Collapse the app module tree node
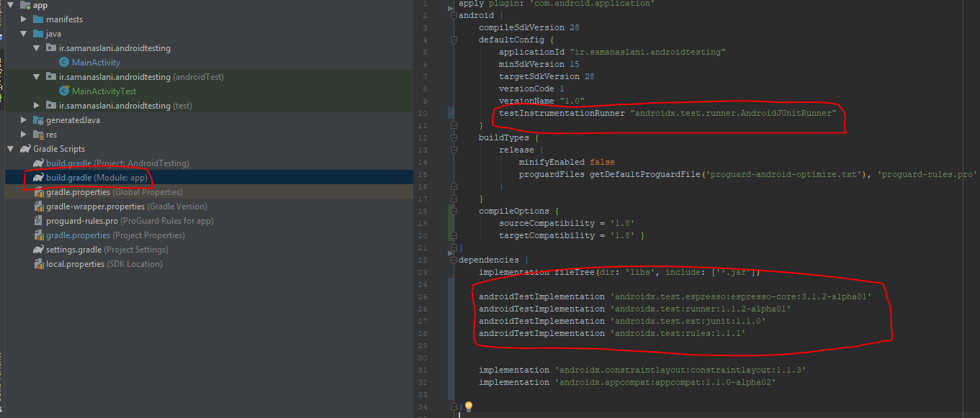This screenshot has height=418, width=980. pyautogui.click(x=11, y=5)
